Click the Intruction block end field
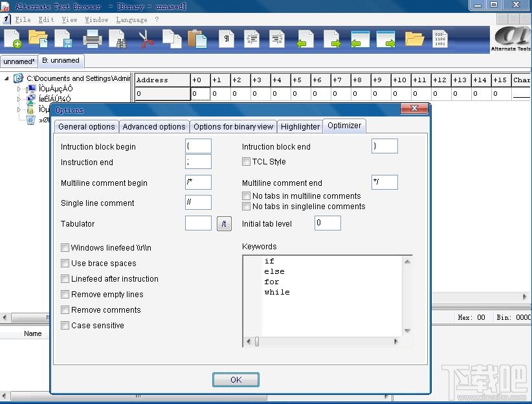 [384, 146]
